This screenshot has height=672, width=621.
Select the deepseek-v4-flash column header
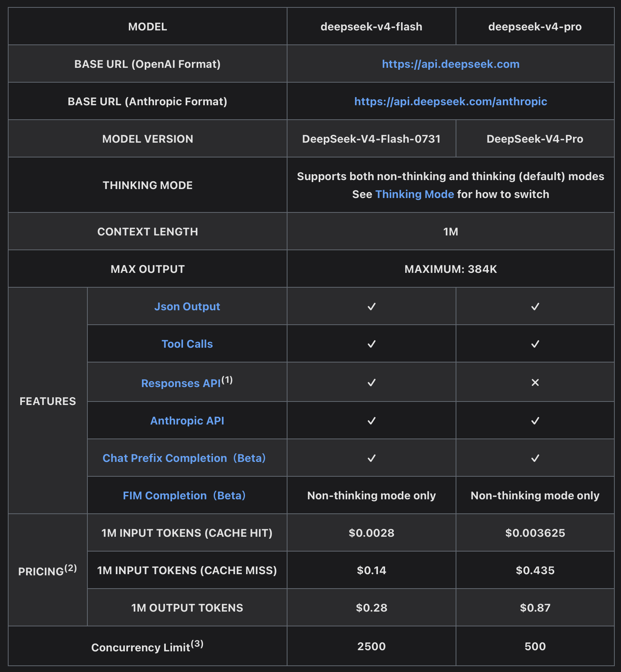tap(371, 27)
